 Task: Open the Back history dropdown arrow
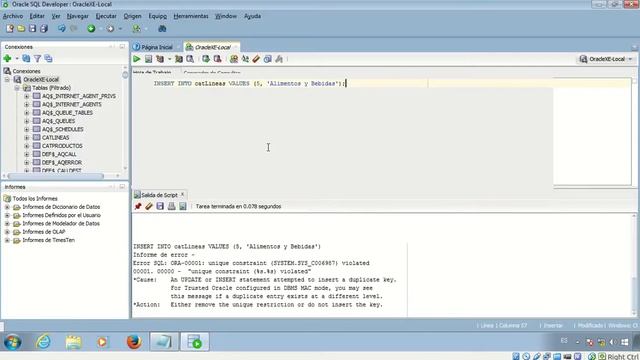[x=100, y=29]
